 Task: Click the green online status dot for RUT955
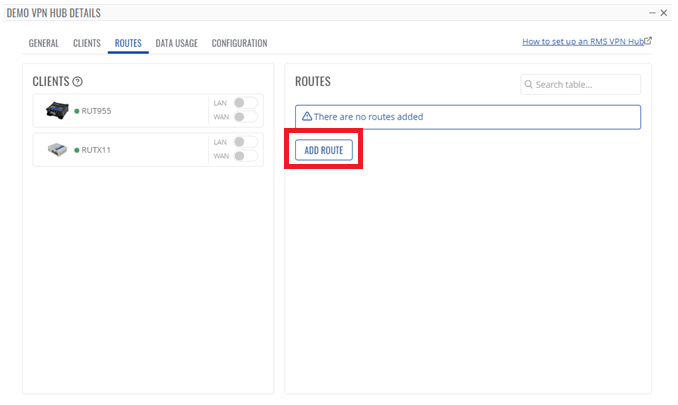tap(77, 111)
